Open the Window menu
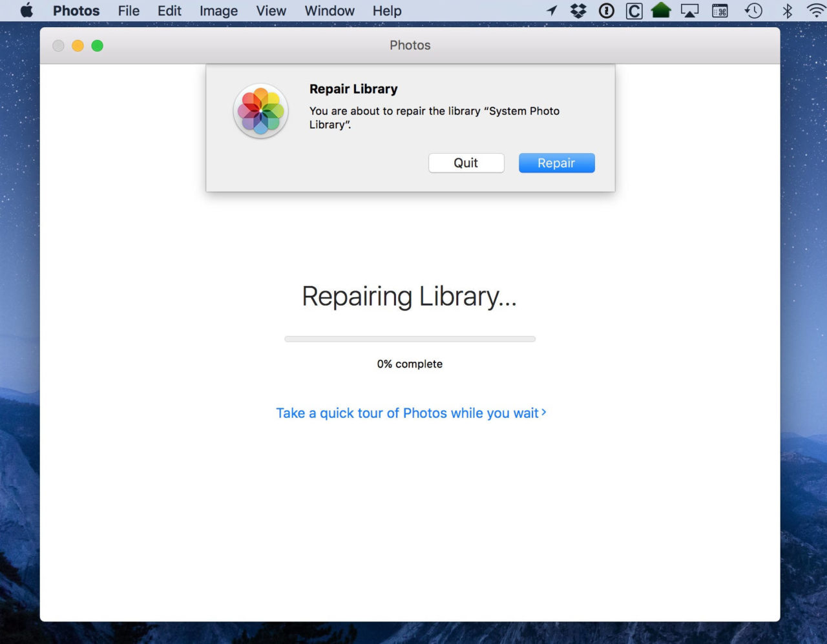The width and height of the screenshot is (827, 644). [330, 11]
